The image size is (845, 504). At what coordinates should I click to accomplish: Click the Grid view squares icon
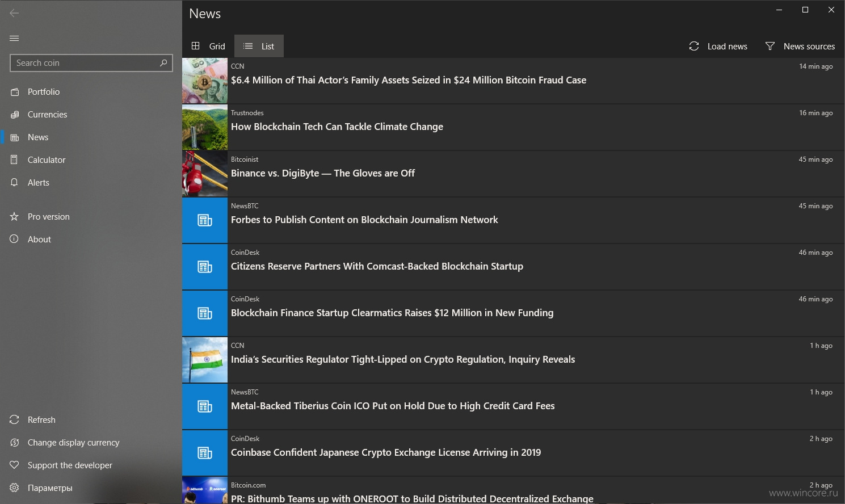[x=196, y=46]
